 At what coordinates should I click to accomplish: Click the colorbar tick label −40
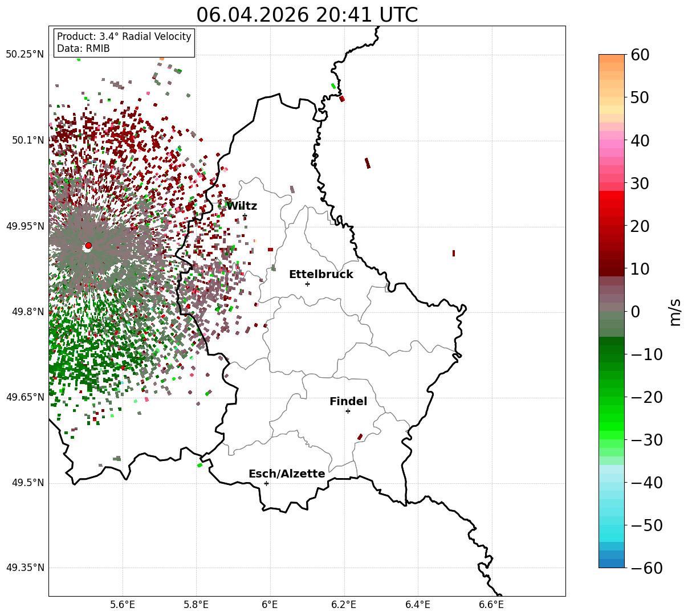646,483
